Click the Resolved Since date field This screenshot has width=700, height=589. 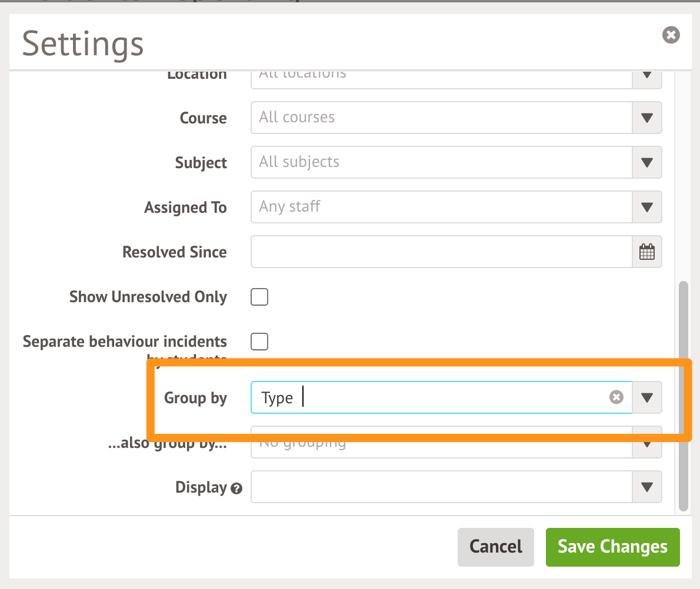tap(441, 252)
